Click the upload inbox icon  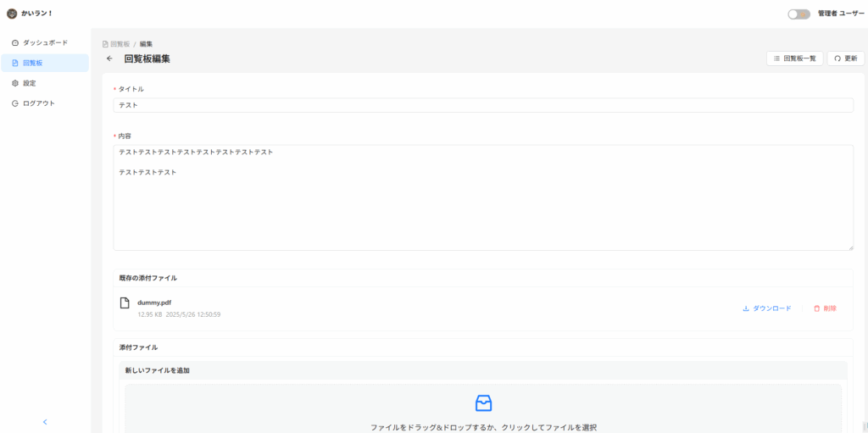(483, 403)
